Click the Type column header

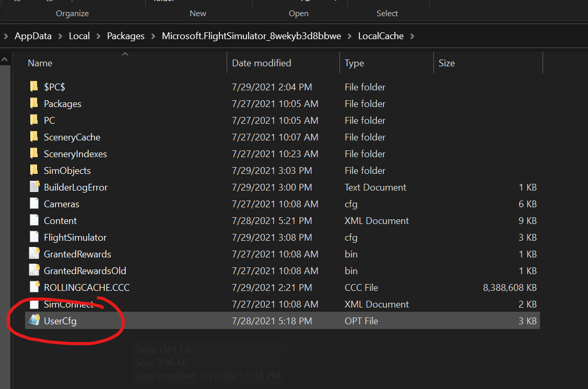[x=354, y=63]
